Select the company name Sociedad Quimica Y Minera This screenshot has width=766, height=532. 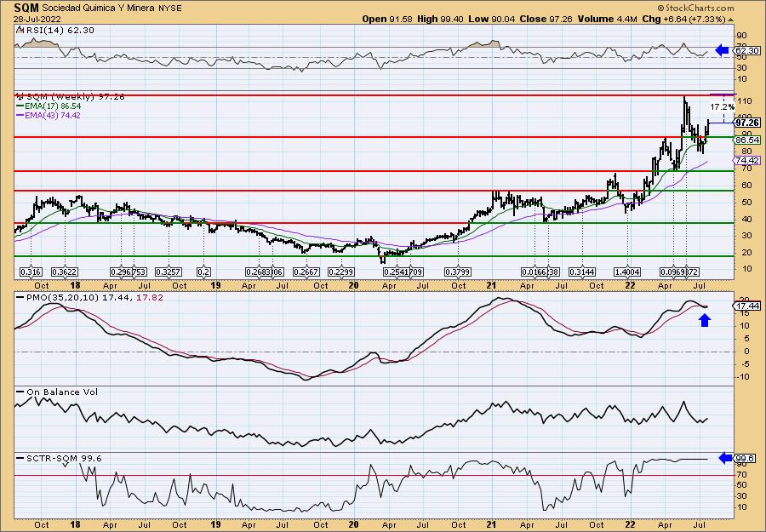(100, 9)
